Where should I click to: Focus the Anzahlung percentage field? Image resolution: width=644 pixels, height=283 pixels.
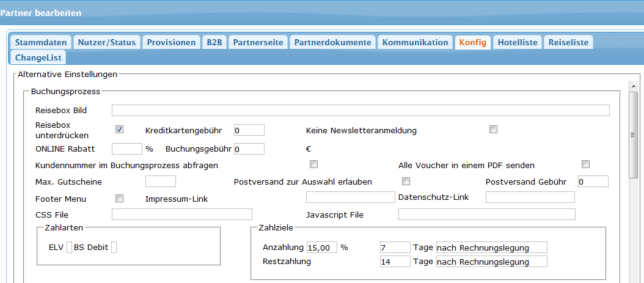point(322,247)
